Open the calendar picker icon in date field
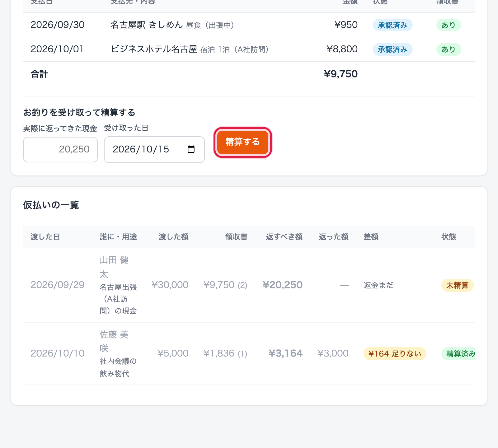The width and height of the screenshot is (498, 448). tap(191, 149)
